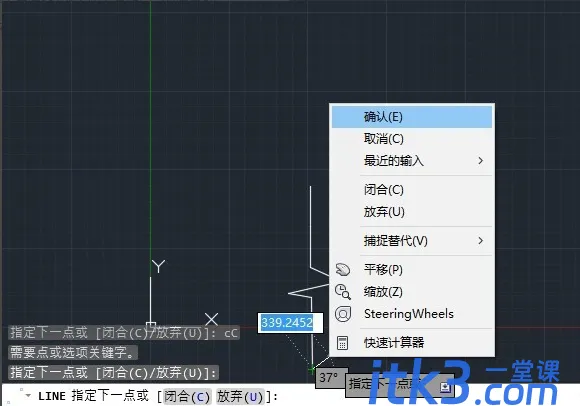Click the UCS origin square marker

(151, 325)
